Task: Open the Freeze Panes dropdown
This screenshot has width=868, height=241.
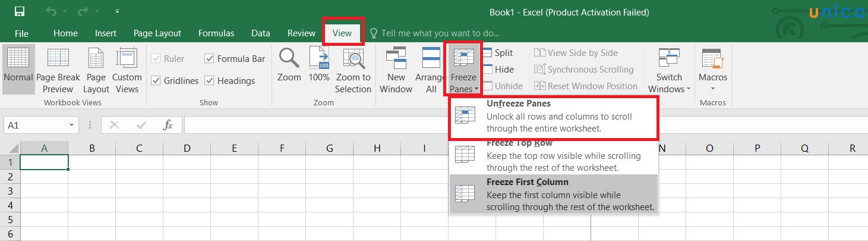Action: click(x=463, y=70)
